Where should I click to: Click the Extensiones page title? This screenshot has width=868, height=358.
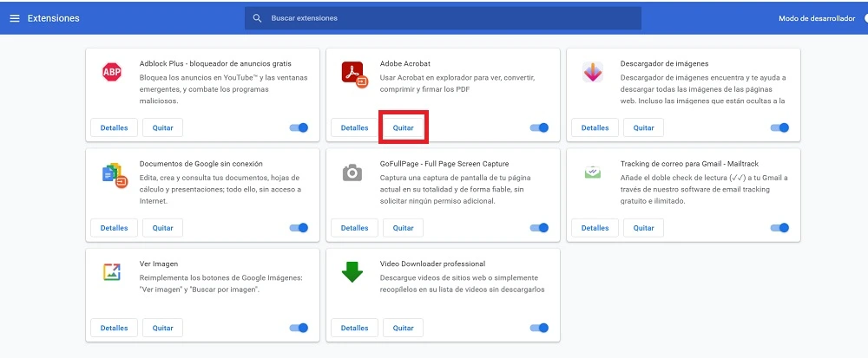pyautogui.click(x=53, y=18)
